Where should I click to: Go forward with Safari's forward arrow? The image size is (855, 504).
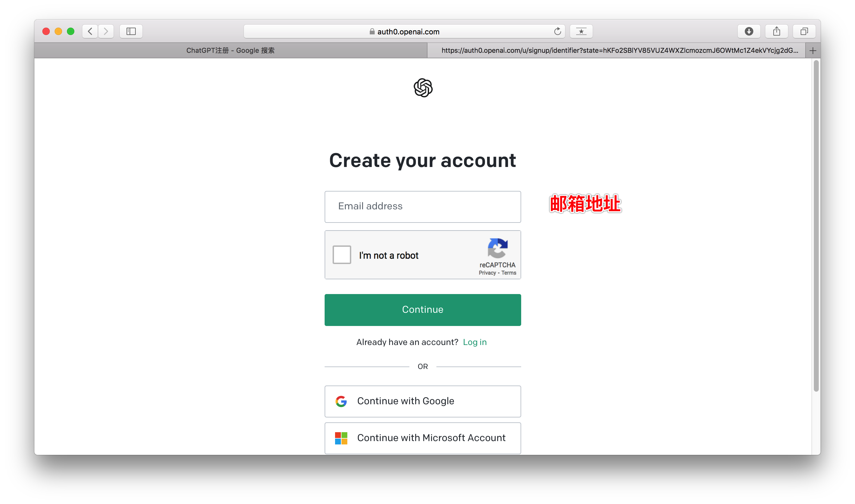click(106, 31)
